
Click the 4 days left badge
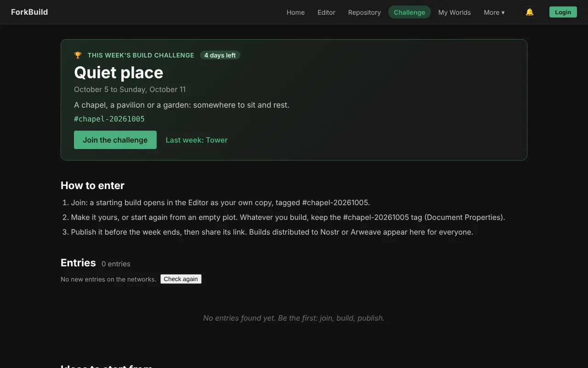click(220, 55)
